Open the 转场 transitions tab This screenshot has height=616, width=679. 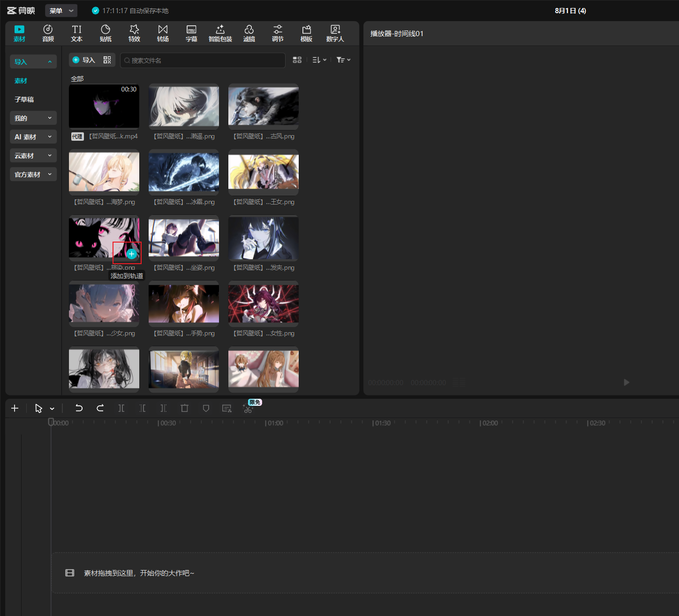click(x=163, y=33)
